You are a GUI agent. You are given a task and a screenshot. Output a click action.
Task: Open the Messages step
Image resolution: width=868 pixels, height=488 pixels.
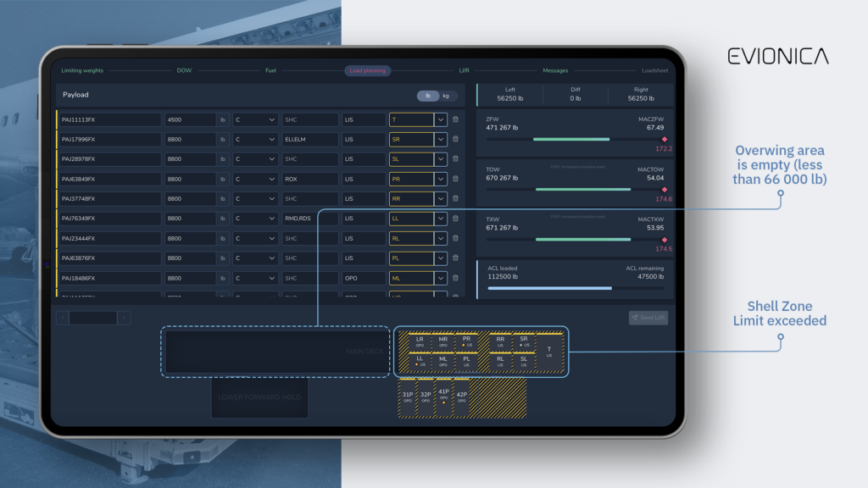click(x=555, y=70)
